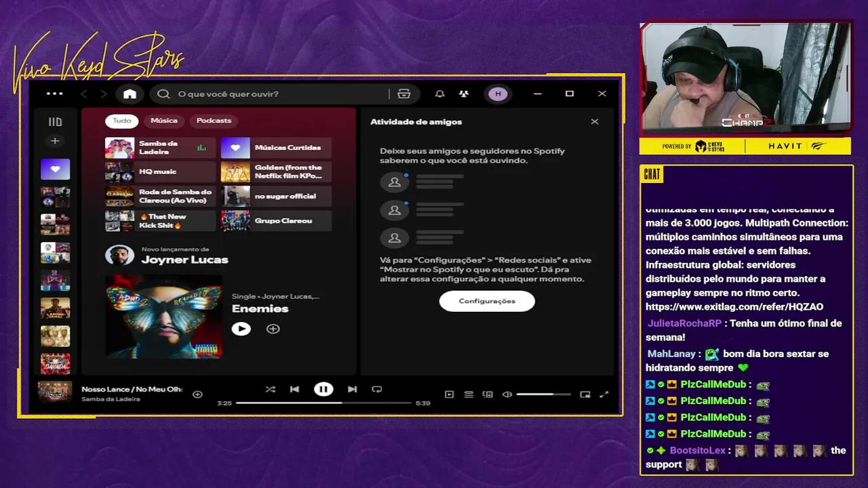Open 'That New Kick Shit' tile
Viewport: 868px width, 488px height.
click(161, 221)
